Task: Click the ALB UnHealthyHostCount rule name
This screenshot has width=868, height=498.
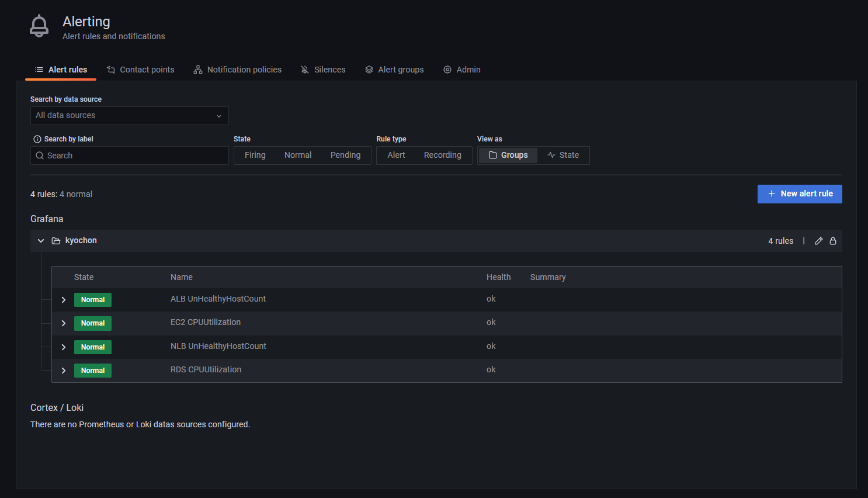Action: point(218,299)
